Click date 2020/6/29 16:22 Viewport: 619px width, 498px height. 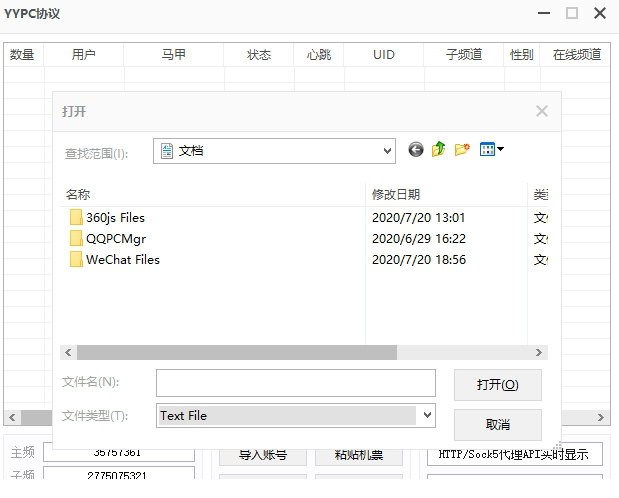(x=418, y=239)
